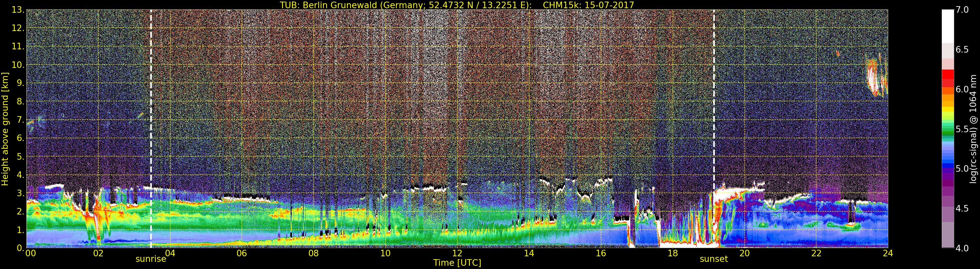Select the 'sunrise' label below the time axis

pyautogui.click(x=151, y=259)
